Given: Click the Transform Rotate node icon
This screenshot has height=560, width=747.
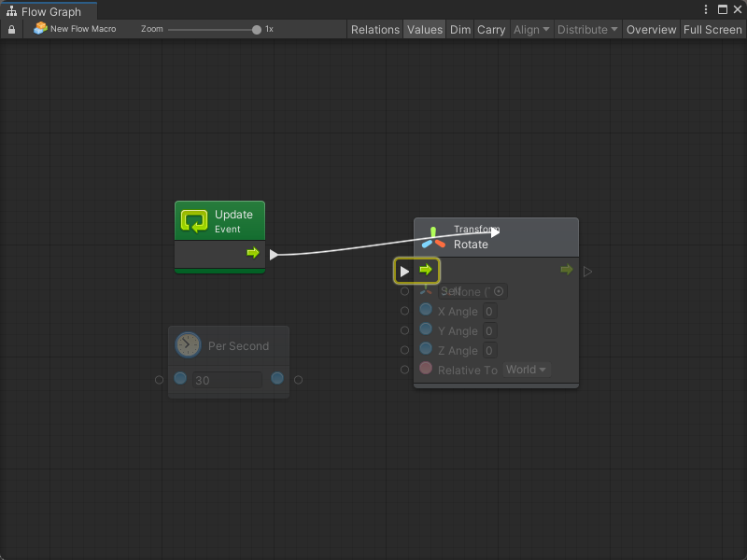Looking at the screenshot, I should coord(433,237).
